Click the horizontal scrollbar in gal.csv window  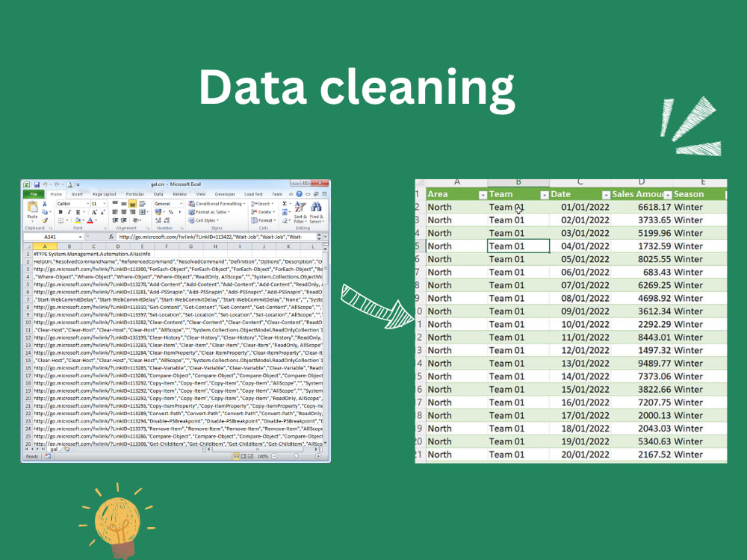tap(257, 449)
